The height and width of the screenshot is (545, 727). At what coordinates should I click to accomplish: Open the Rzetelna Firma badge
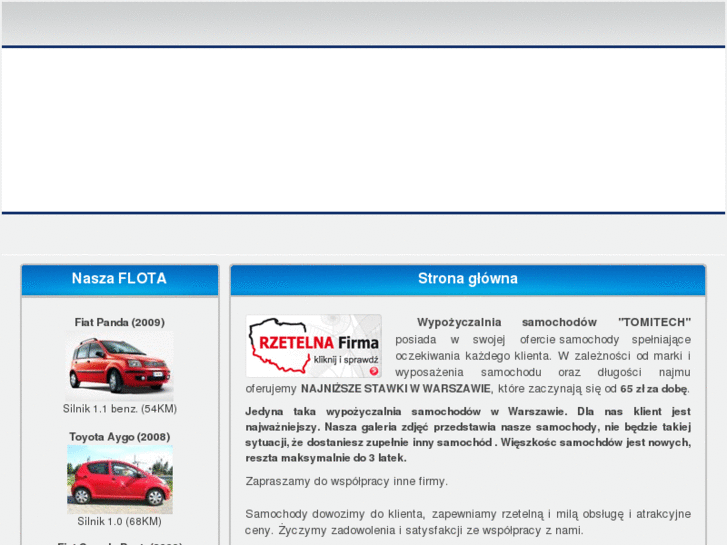[313, 346]
